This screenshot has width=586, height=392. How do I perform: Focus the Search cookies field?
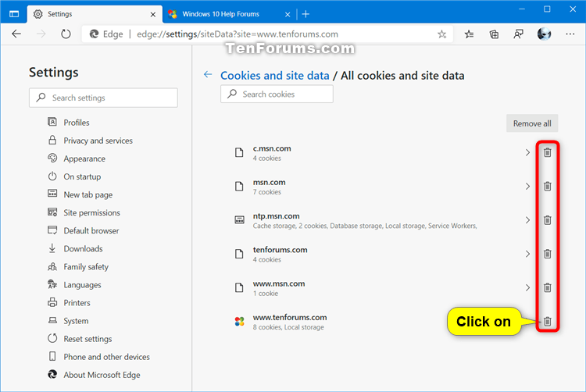pos(277,94)
